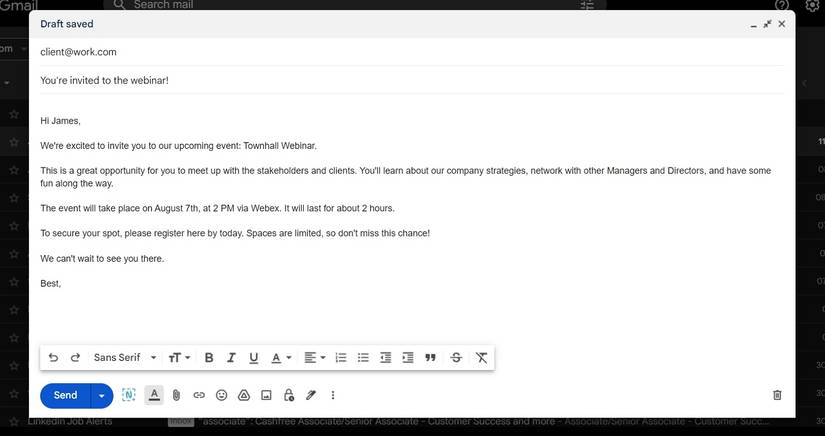
Task: Attach files with the paperclip icon
Action: click(x=176, y=395)
